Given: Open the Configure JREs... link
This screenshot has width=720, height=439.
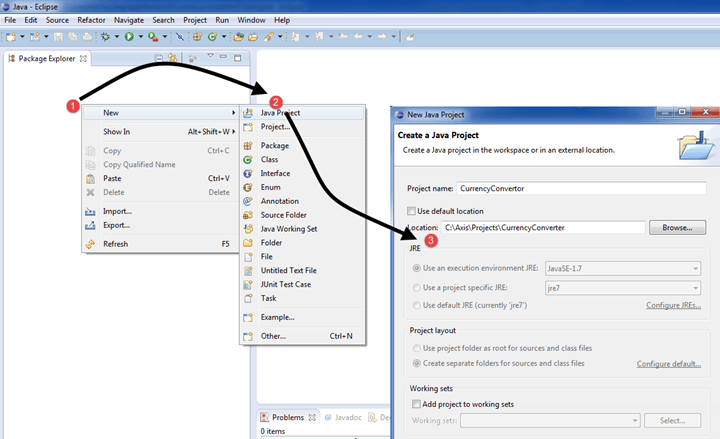Looking at the screenshot, I should click(673, 305).
